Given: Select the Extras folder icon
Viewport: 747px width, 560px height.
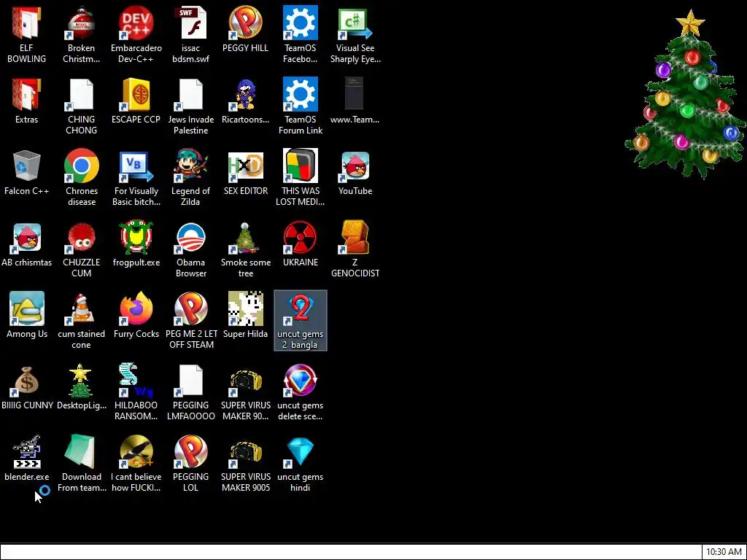Looking at the screenshot, I should 27,95.
